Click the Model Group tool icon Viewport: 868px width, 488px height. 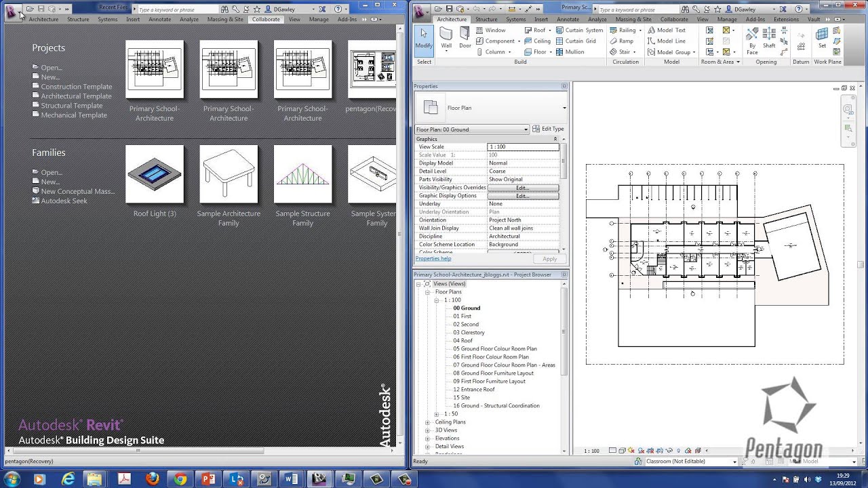pos(651,52)
